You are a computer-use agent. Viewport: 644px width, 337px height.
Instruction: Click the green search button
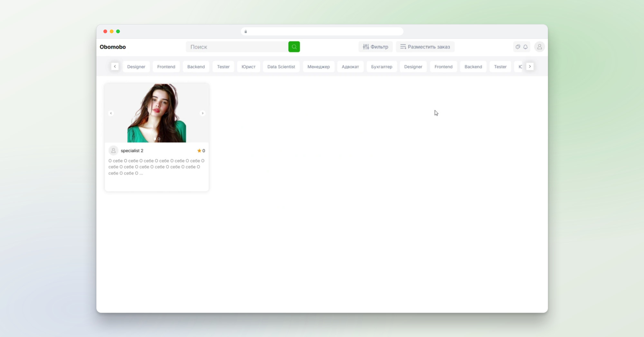[x=294, y=47]
